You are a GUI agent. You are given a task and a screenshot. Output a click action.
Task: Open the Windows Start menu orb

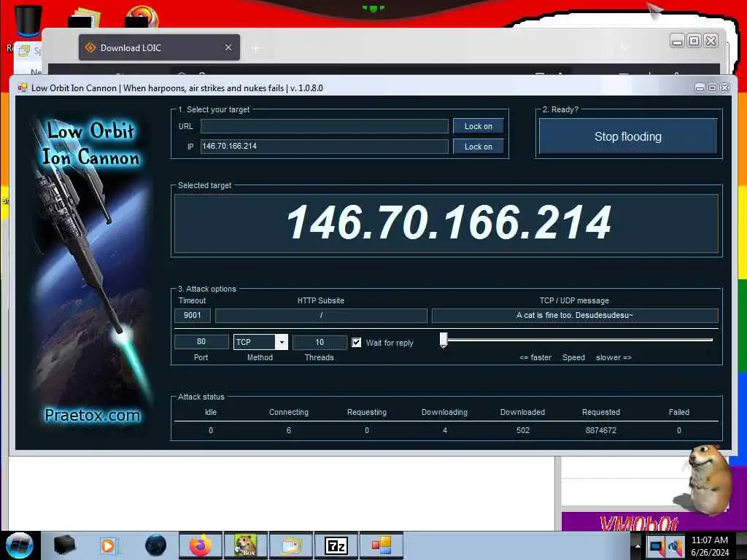[x=20, y=545]
